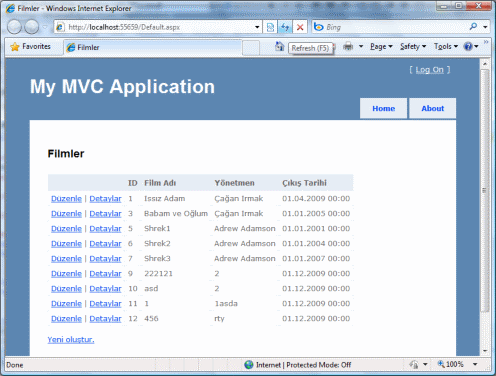Click the Yeni oluştur link
Image resolution: width=496 pixels, height=376 pixels.
click(x=71, y=340)
